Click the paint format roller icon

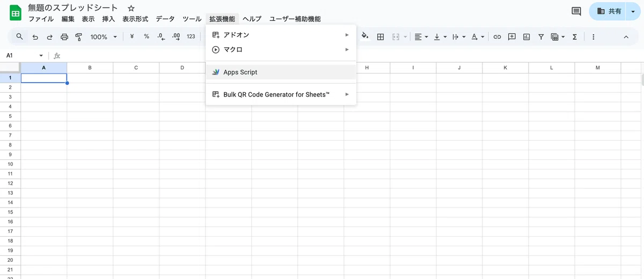(79, 37)
